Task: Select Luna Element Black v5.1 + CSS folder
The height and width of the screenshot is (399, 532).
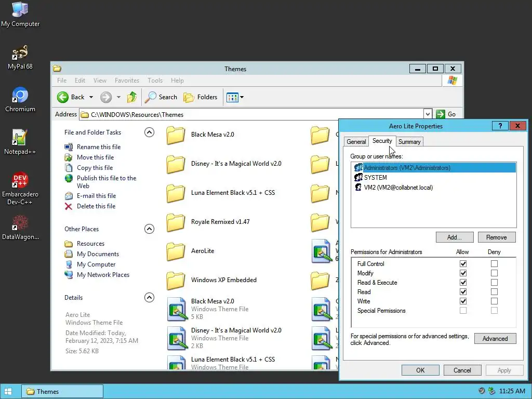Action: coord(220,193)
